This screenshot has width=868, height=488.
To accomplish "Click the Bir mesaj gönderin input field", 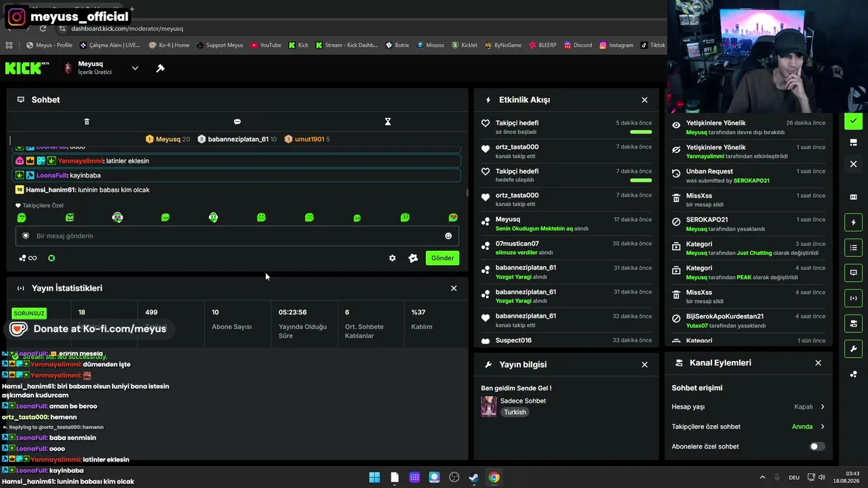I will pos(237,236).
